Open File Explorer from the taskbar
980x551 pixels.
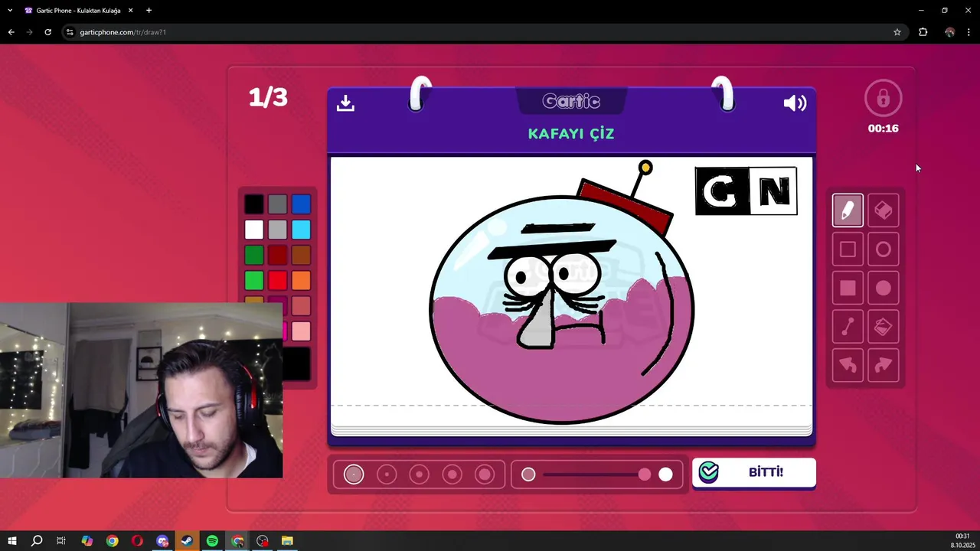pyautogui.click(x=287, y=541)
